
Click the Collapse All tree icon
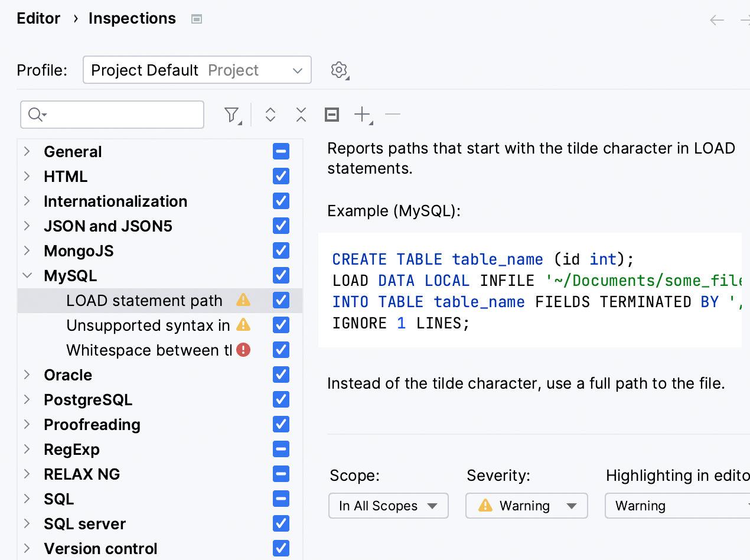tap(301, 115)
